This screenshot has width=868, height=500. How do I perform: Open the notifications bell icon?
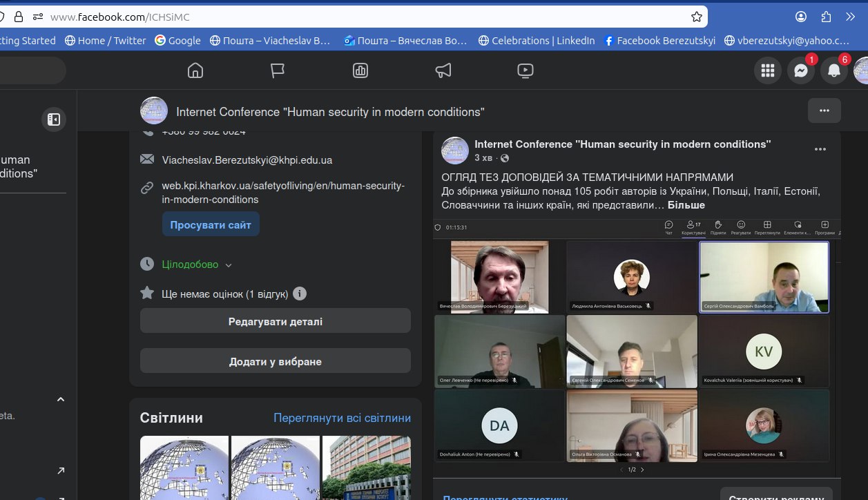coord(833,70)
